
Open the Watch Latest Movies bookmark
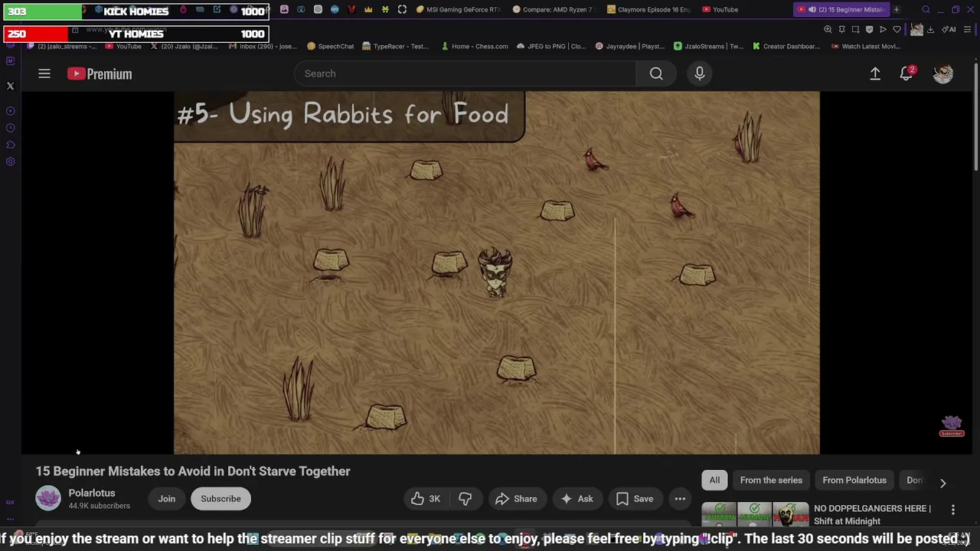pyautogui.click(x=865, y=46)
